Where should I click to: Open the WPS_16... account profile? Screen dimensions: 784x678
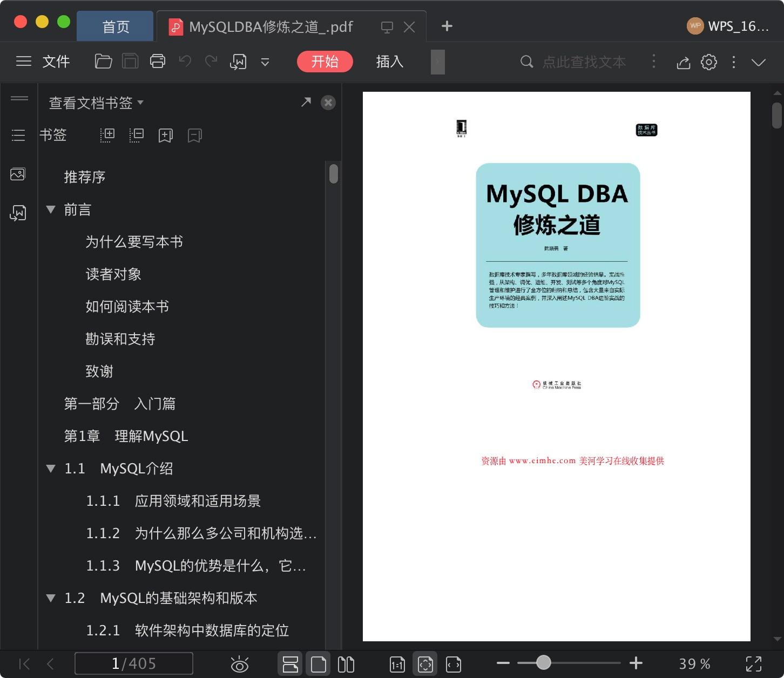728,26
